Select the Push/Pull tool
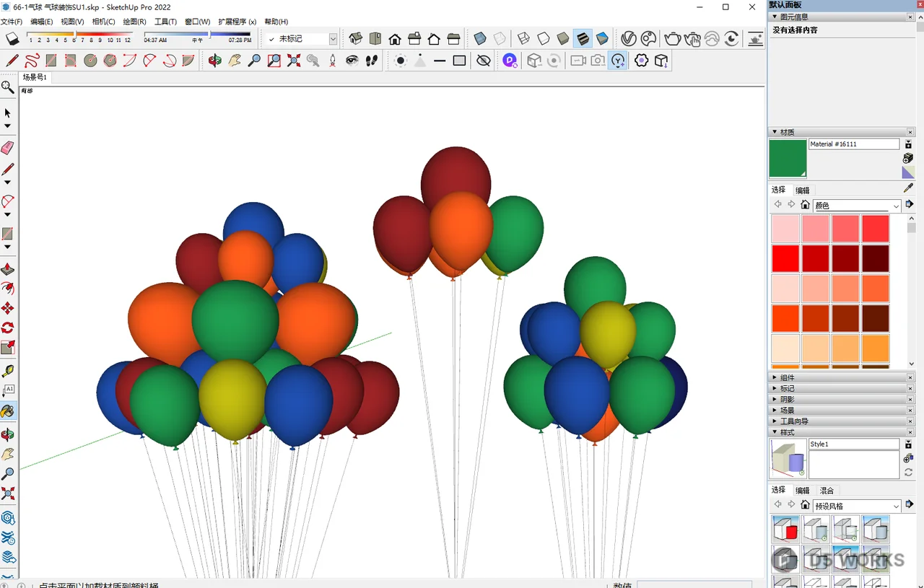This screenshot has height=588, width=924. [x=8, y=269]
